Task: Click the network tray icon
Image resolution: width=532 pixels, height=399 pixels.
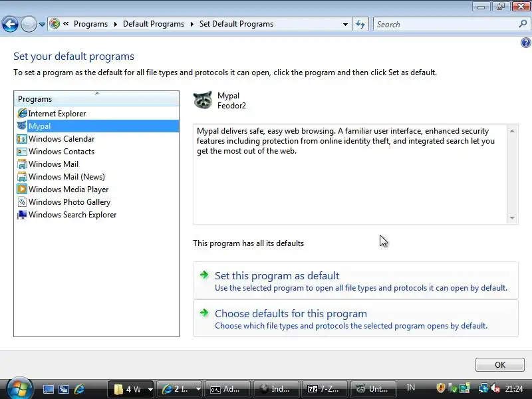Action: tap(483, 388)
